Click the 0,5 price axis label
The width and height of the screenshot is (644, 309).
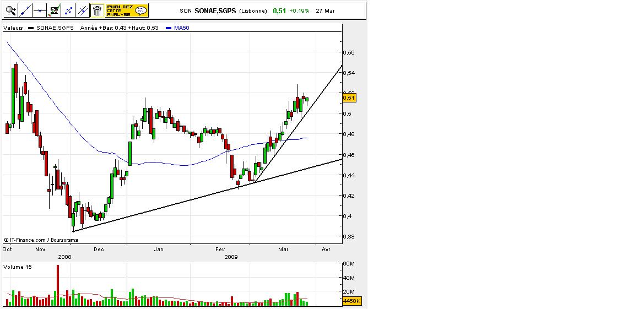[x=347, y=114]
